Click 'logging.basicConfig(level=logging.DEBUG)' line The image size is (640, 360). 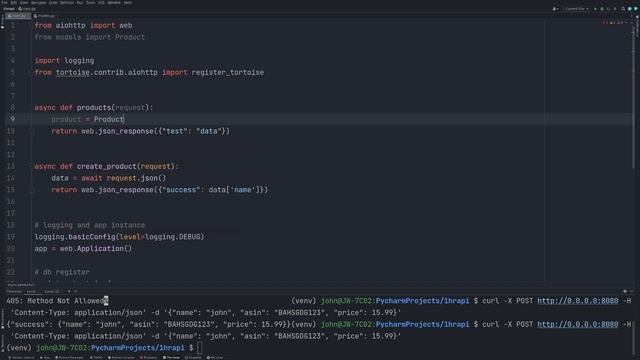coord(119,237)
